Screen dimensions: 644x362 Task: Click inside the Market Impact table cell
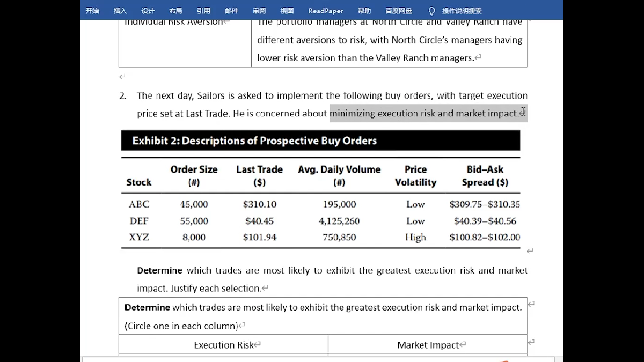point(428,345)
